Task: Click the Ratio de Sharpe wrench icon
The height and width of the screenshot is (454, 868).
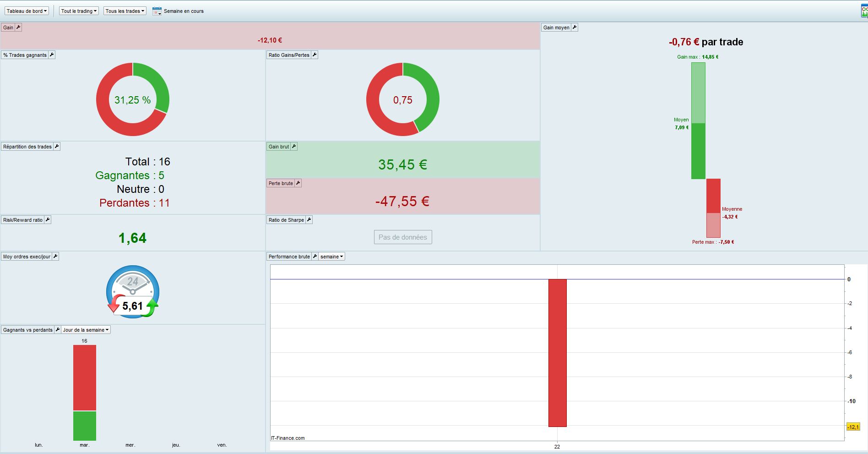Action: click(x=309, y=220)
